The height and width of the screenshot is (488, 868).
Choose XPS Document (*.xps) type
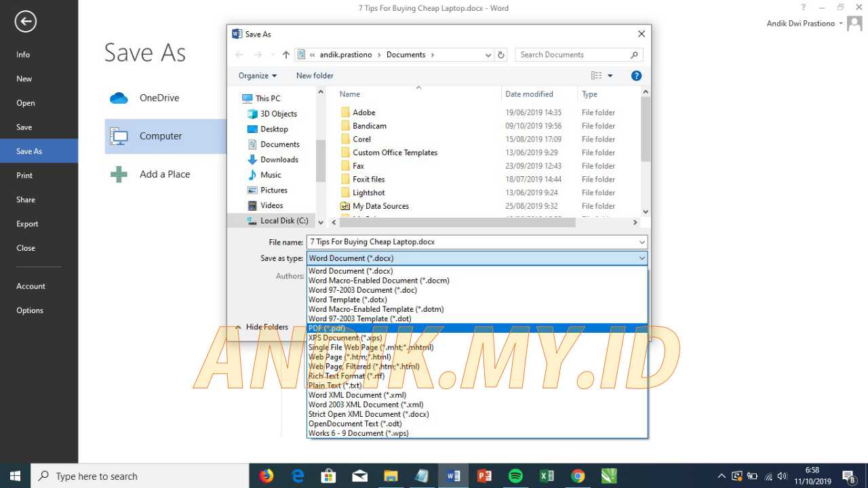click(477, 338)
